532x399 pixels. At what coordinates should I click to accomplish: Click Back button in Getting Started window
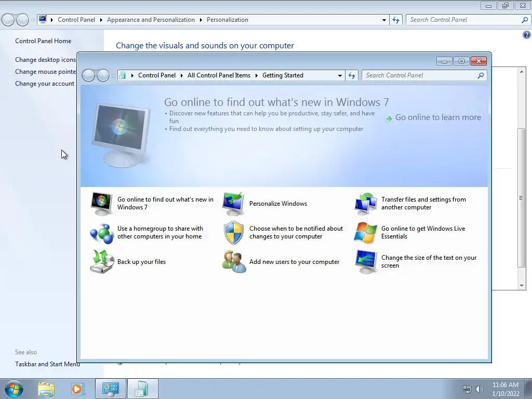(89, 75)
